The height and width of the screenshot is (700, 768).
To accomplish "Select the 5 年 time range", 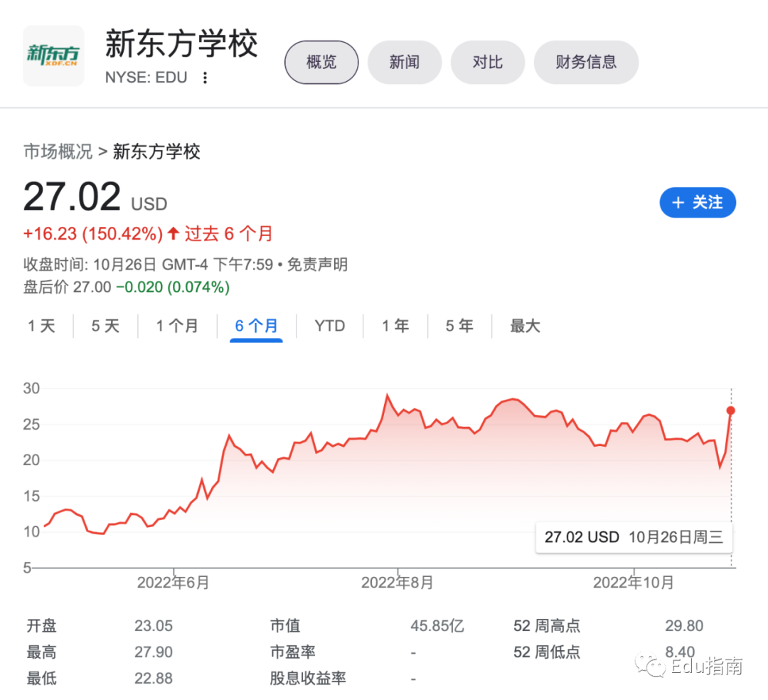I will (x=459, y=326).
